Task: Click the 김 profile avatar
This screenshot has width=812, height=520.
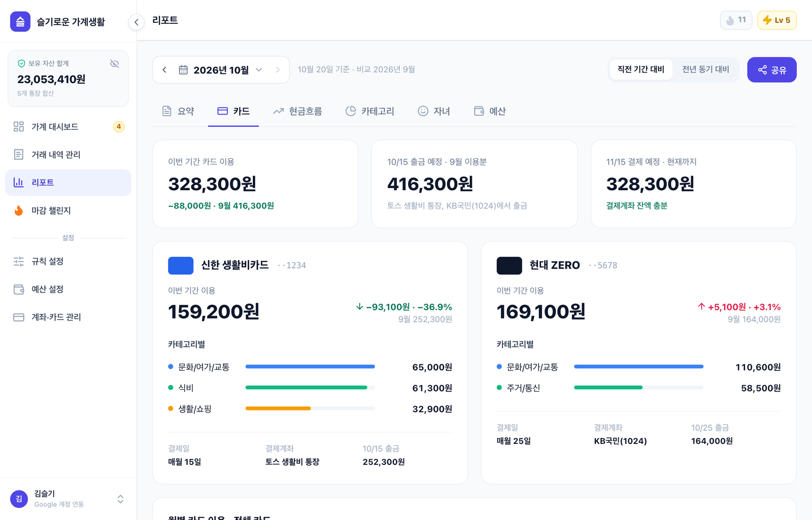Action: pyautogui.click(x=19, y=499)
